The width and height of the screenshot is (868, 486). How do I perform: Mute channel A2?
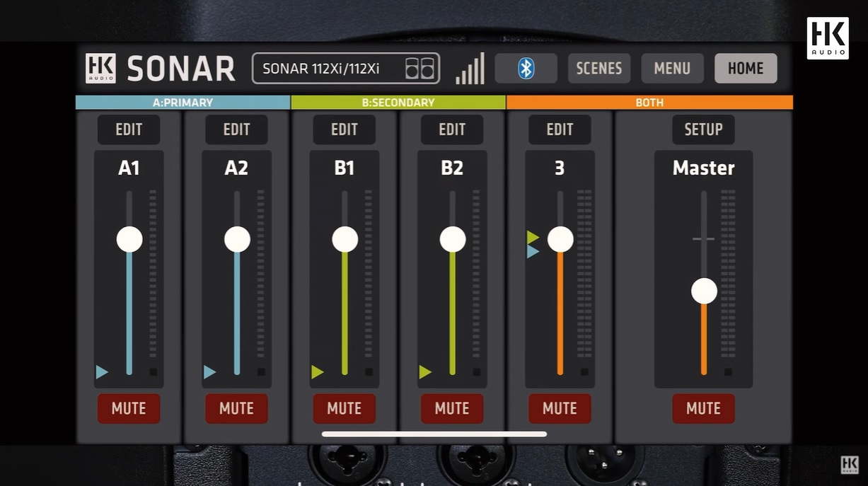pos(236,408)
